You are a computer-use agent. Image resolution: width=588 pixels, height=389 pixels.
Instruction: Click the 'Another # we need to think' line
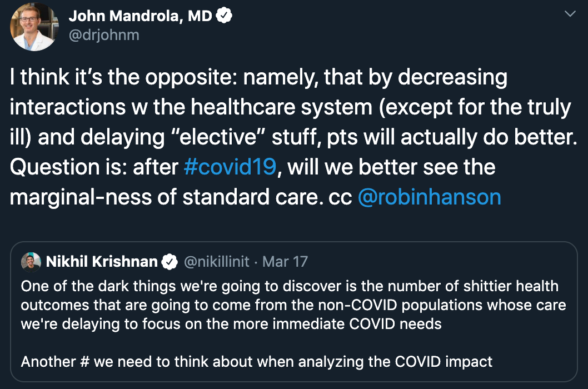pyautogui.click(x=257, y=362)
